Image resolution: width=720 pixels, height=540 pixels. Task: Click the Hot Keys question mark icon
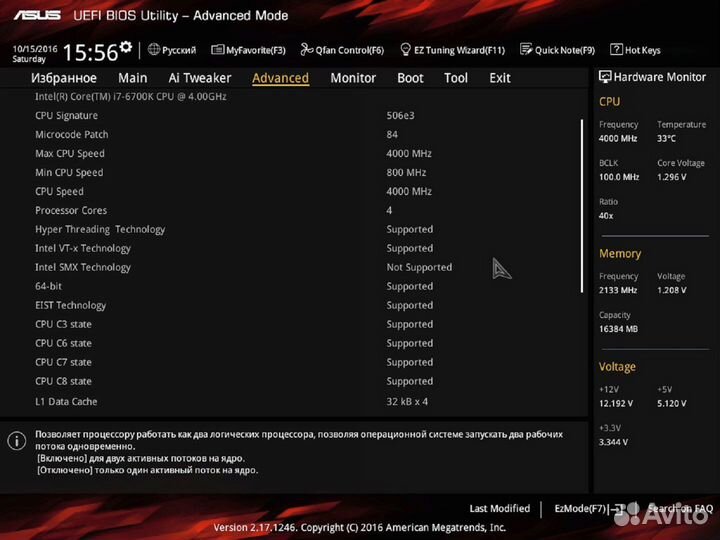[x=616, y=49]
